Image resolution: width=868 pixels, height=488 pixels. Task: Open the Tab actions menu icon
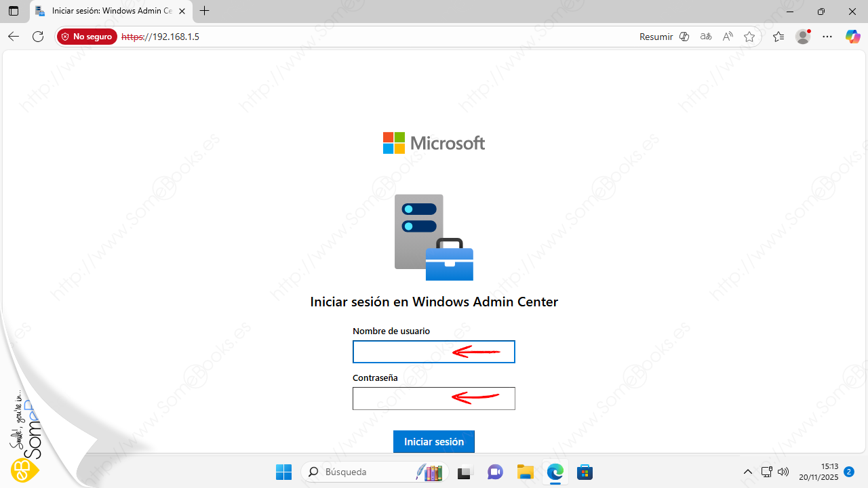point(14,12)
